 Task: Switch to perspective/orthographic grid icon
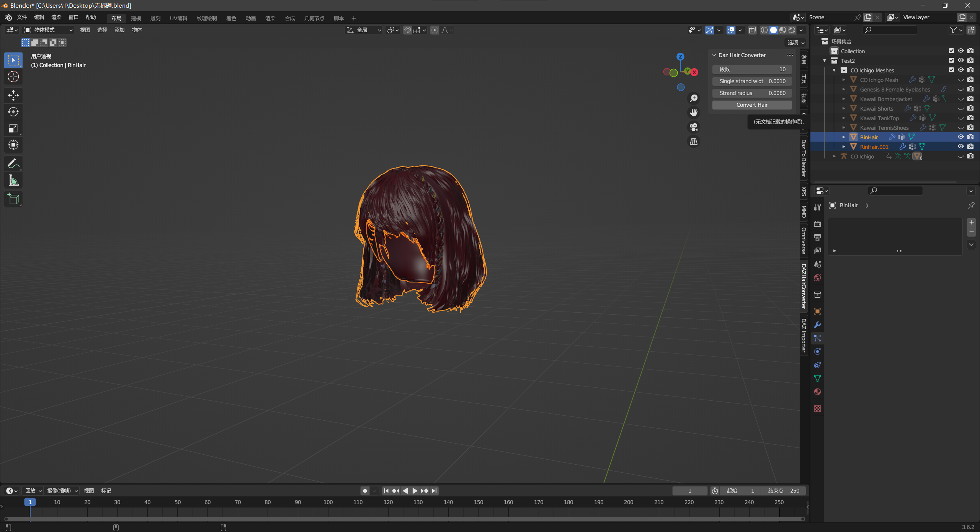(x=693, y=142)
